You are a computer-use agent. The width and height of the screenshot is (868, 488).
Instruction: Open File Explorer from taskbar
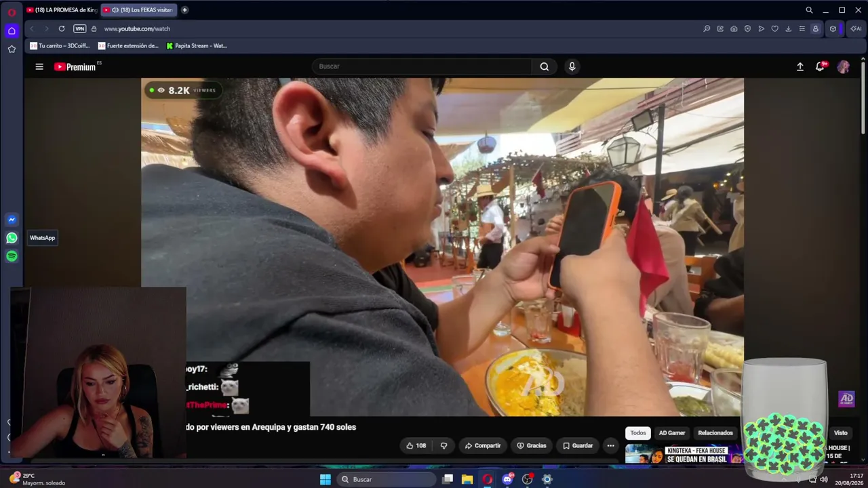[x=467, y=479]
